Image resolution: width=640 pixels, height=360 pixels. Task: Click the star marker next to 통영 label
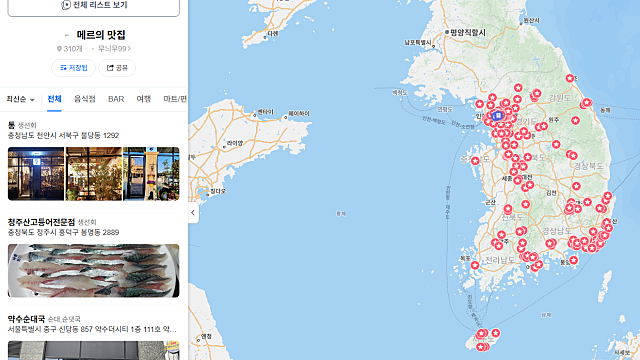(573, 260)
